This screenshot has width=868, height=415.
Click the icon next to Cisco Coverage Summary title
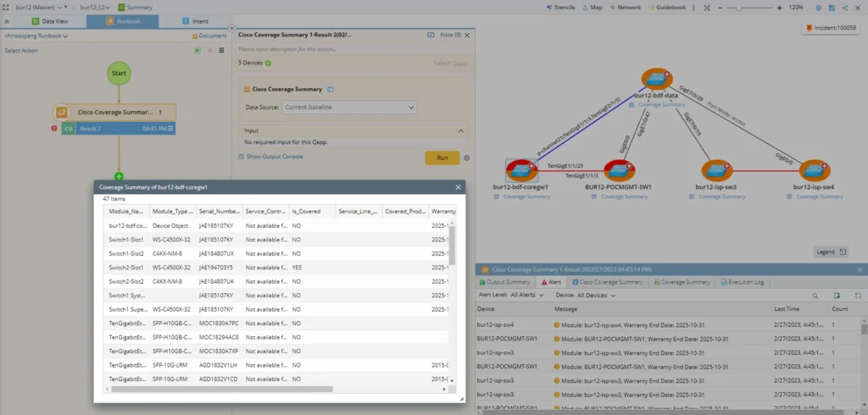tap(330, 89)
